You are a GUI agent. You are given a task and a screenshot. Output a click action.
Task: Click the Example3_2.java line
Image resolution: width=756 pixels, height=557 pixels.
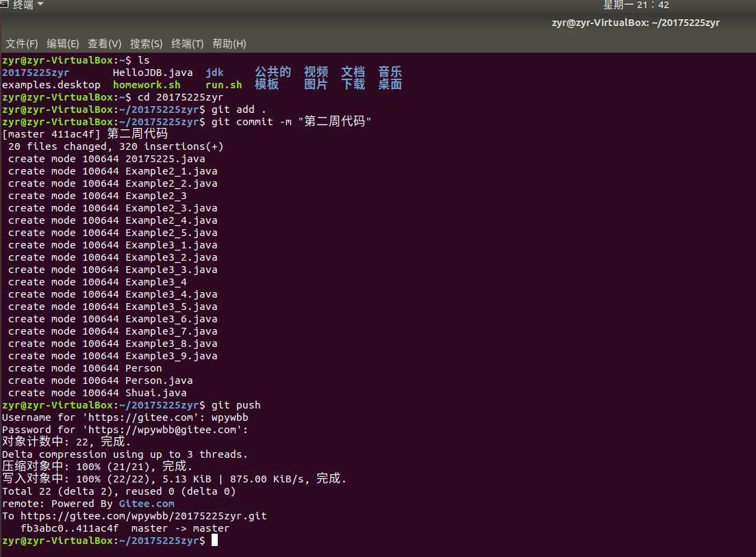pyautogui.click(x=113, y=258)
